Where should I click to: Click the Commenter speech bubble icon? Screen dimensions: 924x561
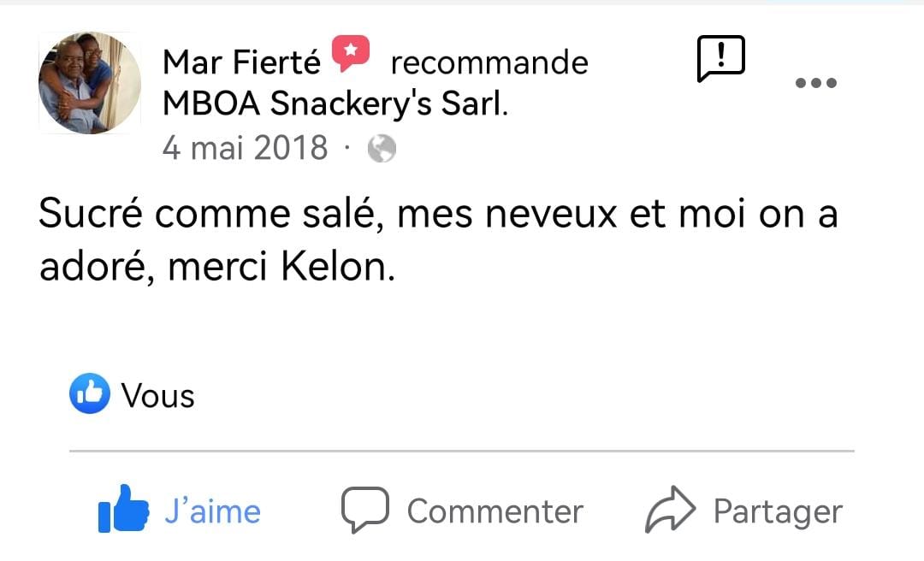(365, 511)
